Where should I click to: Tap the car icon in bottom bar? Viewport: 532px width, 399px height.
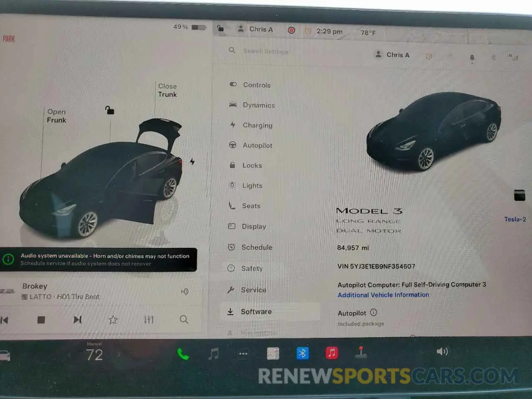tap(5, 356)
